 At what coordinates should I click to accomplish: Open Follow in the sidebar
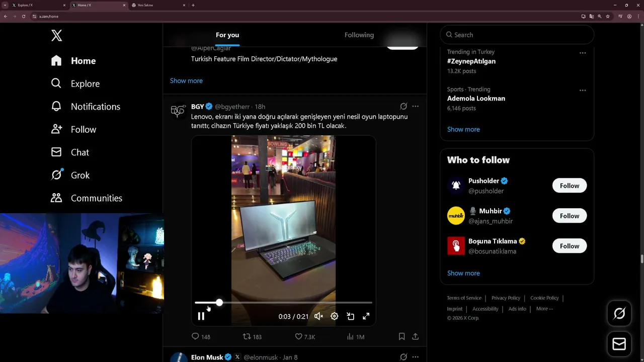[x=73, y=129]
